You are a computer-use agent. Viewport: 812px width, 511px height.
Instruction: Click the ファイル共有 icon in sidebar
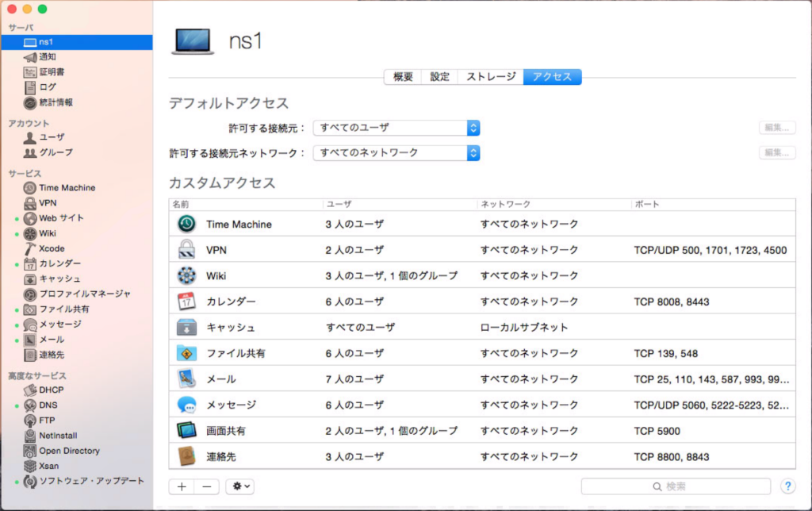[30, 309]
